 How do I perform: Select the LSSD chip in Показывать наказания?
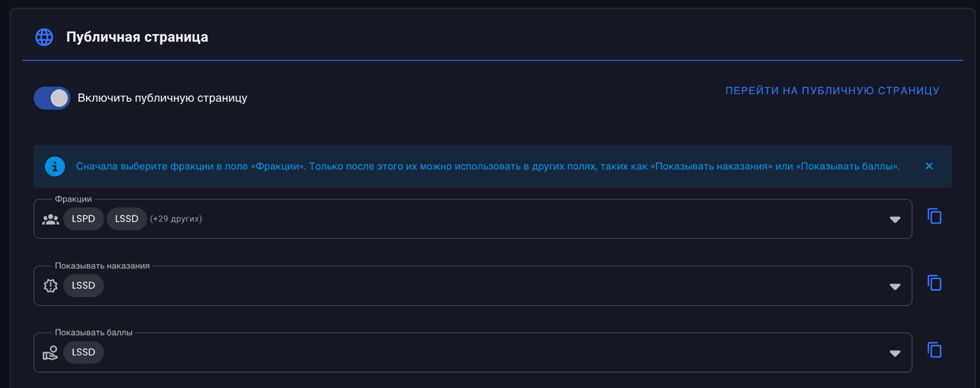pos(84,286)
